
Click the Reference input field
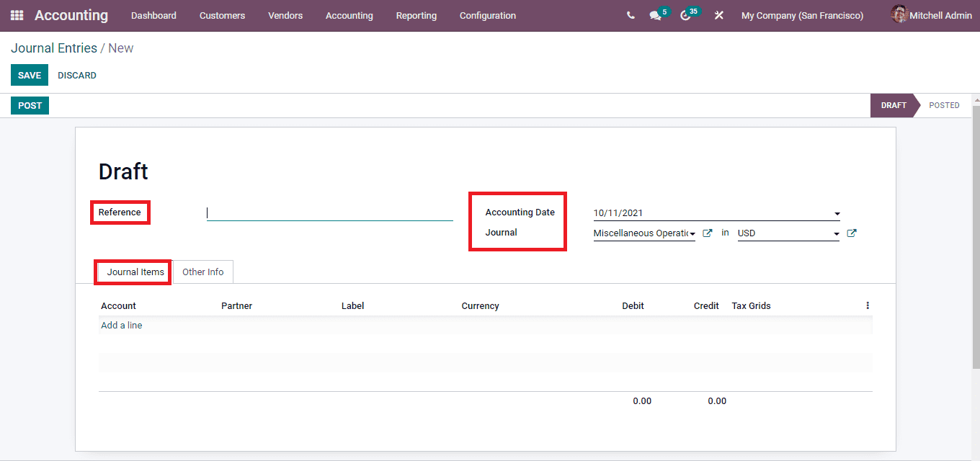[329, 212]
